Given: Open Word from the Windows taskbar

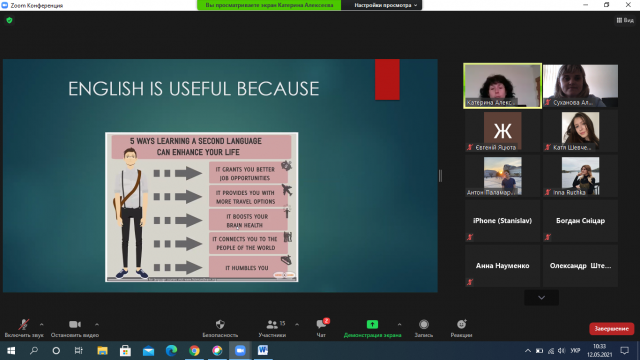Looking at the screenshot, I should (x=263, y=350).
